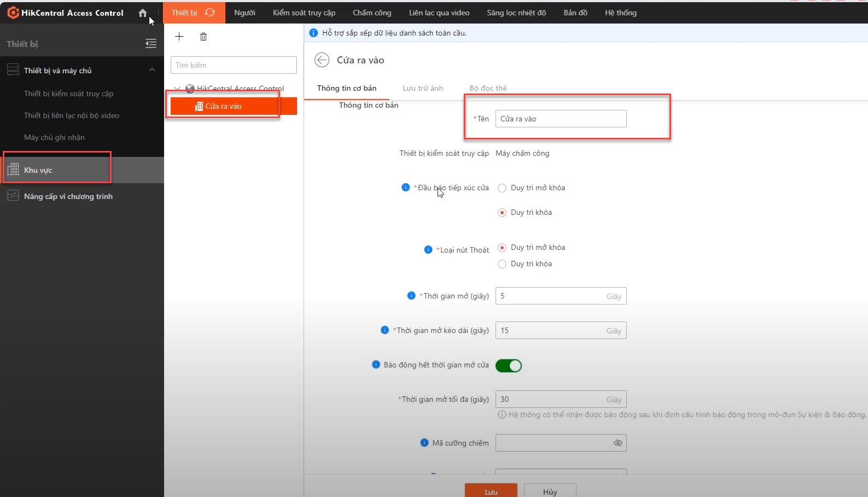Select Duy trì khóa under Loại nút Thoát
The image size is (868, 497).
tap(502, 264)
